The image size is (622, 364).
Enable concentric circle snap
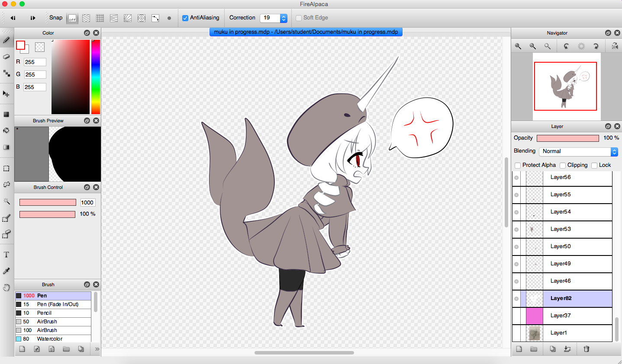tap(142, 18)
